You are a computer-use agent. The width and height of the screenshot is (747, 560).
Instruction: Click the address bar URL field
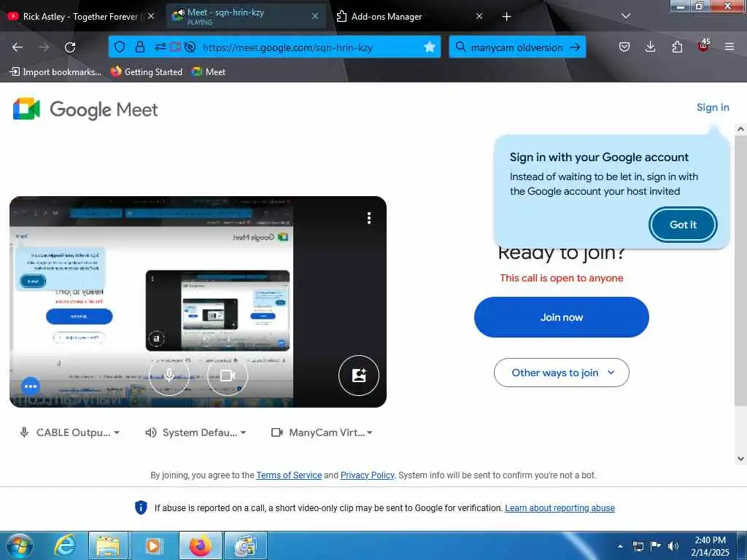tap(287, 47)
